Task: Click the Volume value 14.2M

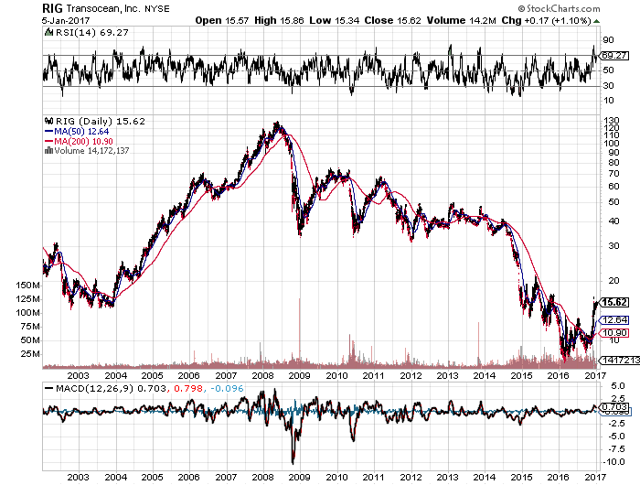Action: click(482, 21)
